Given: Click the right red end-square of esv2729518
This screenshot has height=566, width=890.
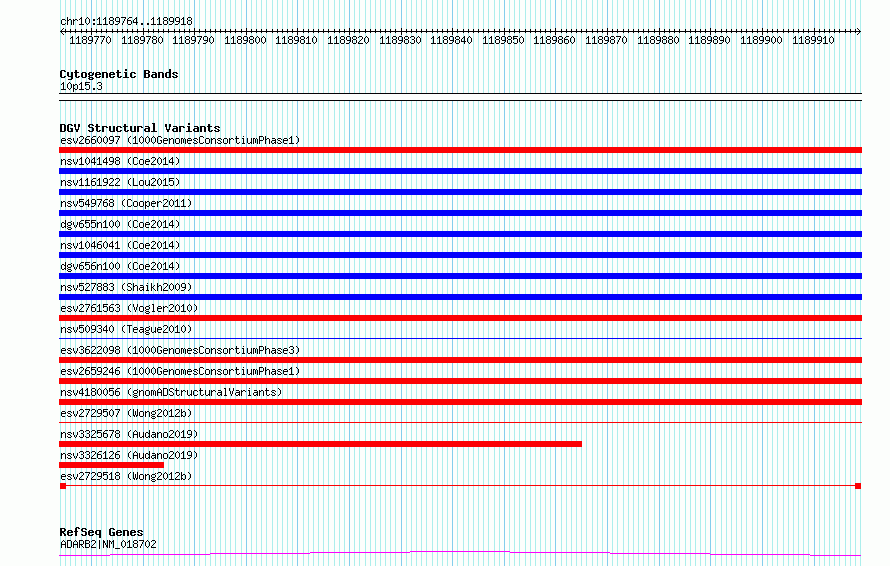Looking at the screenshot, I should [858, 486].
